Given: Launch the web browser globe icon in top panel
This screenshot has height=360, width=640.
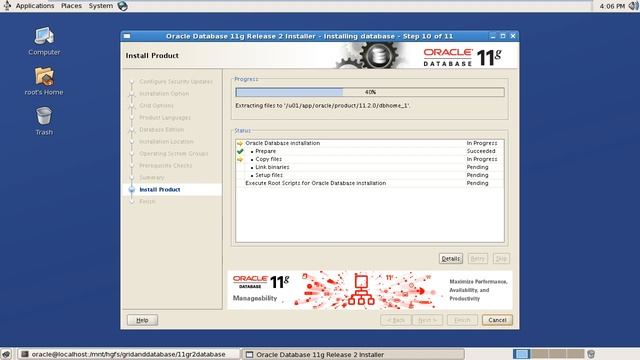Looking at the screenshot, I should pos(122,6).
